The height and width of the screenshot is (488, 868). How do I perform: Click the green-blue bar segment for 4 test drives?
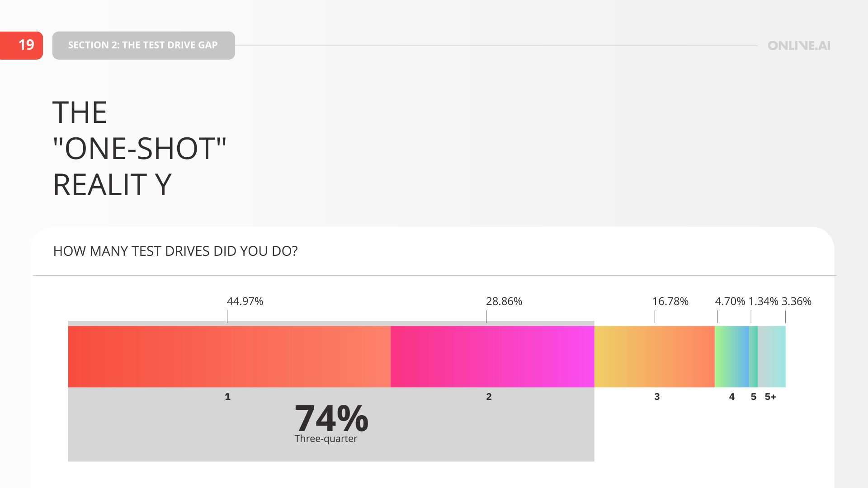(x=731, y=357)
